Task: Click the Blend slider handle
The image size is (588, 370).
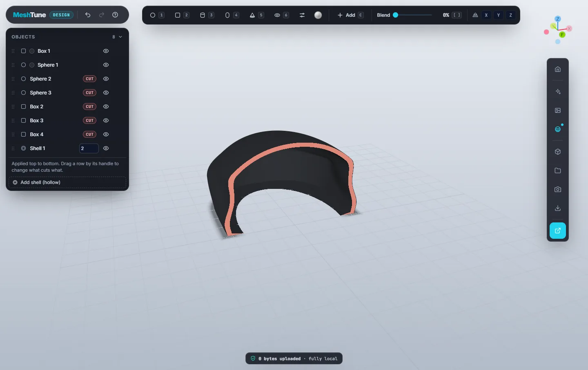Action: [x=395, y=15]
